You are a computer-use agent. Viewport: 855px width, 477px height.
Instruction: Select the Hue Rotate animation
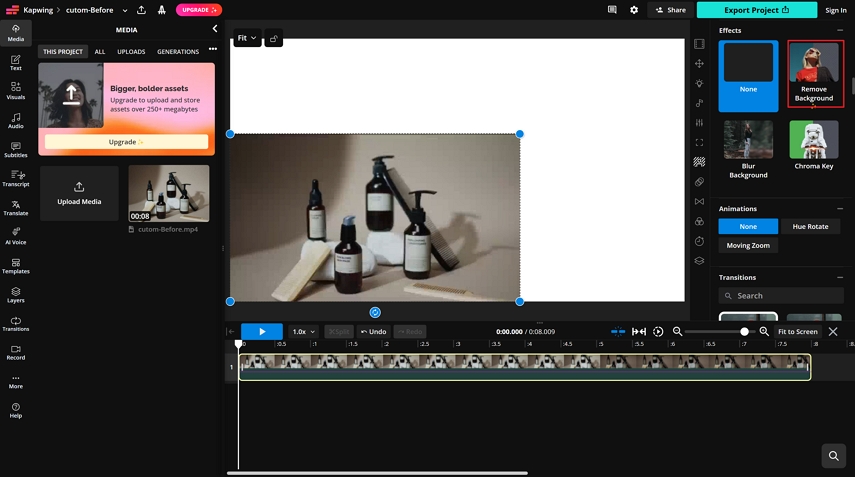pos(810,227)
